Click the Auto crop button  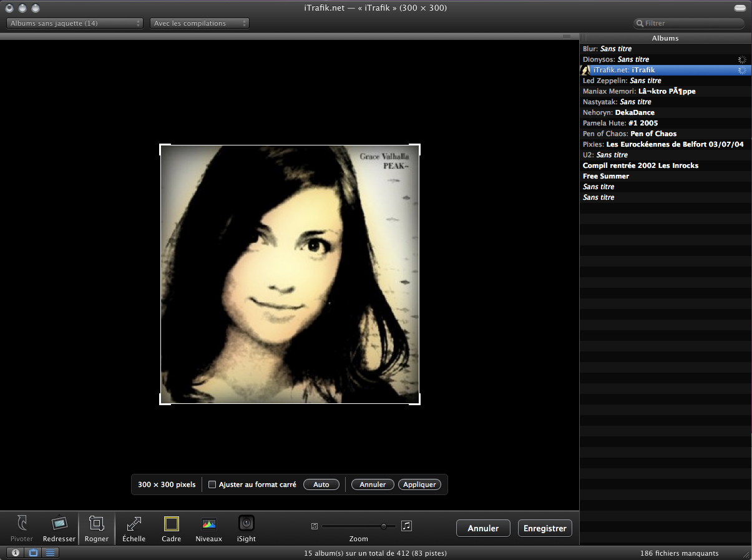click(321, 484)
